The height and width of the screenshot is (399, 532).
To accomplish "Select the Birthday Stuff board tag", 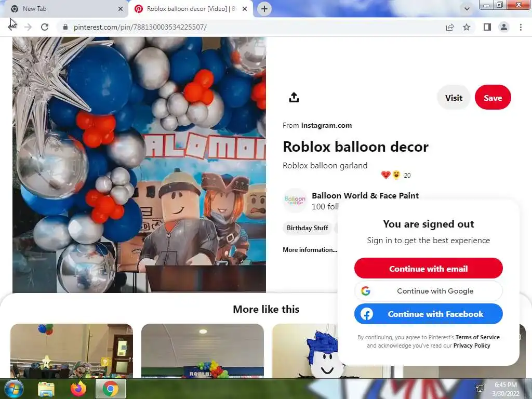I will [x=307, y=228].
